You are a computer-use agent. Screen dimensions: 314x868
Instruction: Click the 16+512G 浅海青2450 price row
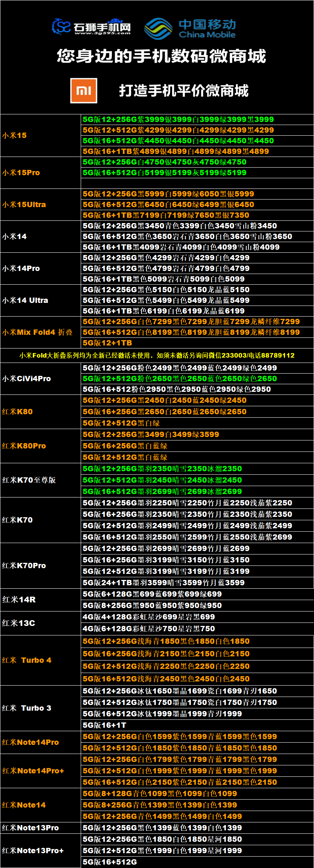pyautogui.click(x=198, y=679)
